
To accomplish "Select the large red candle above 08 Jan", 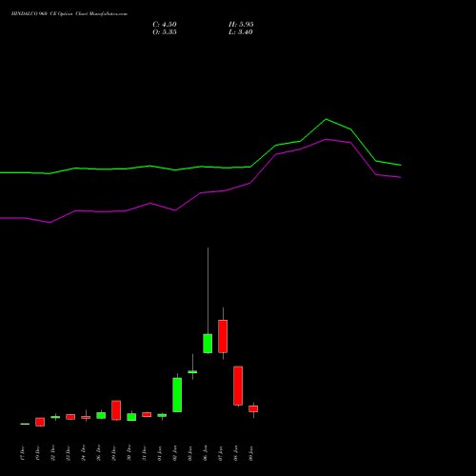I will [238, 386].
